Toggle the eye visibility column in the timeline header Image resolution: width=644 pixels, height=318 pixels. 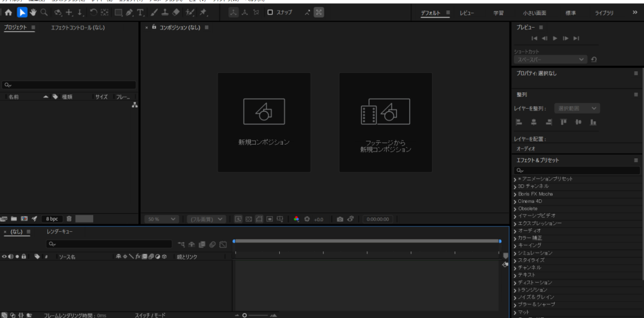tap(4, 256)
